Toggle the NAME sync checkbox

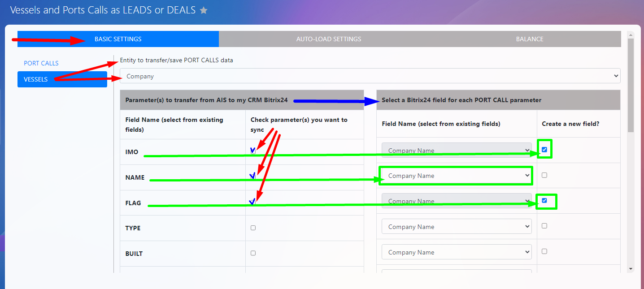click(x=253, y=176)
